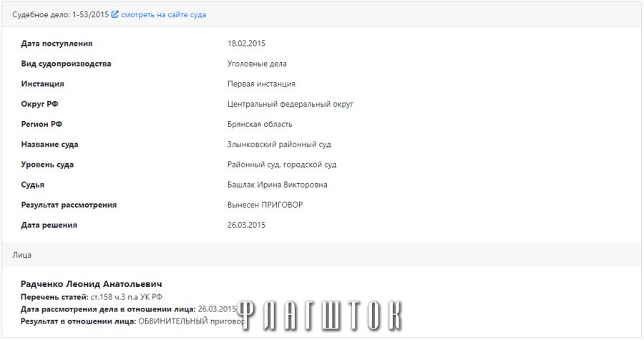
Task: Select 'Центральный федеральный округ' text
Action: pos(291,104)
